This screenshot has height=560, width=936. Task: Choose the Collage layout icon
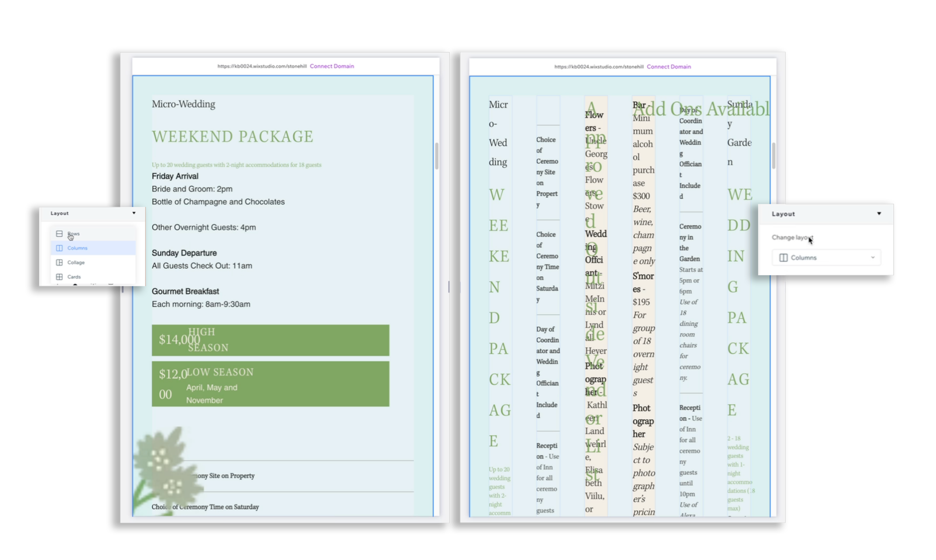(60, 262)
